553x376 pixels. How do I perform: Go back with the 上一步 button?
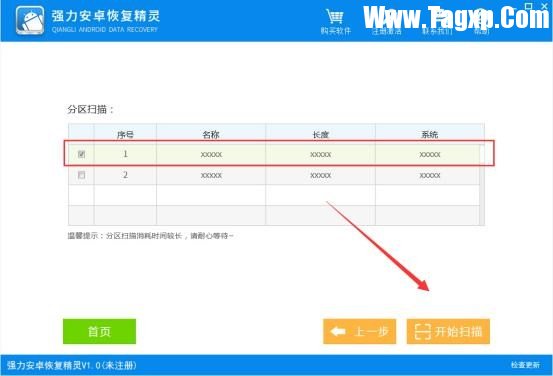[359, 331]
